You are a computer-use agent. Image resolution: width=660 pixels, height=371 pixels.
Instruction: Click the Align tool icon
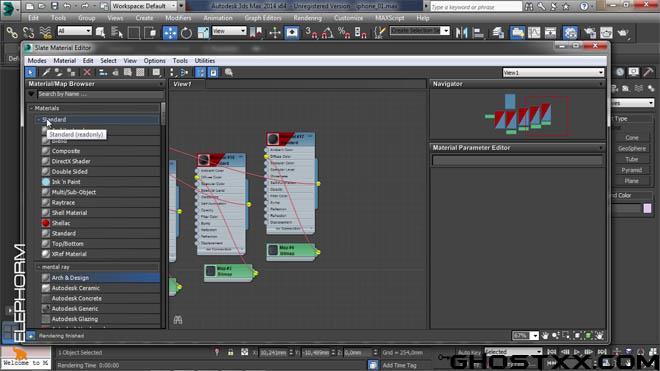pos(478,32)
